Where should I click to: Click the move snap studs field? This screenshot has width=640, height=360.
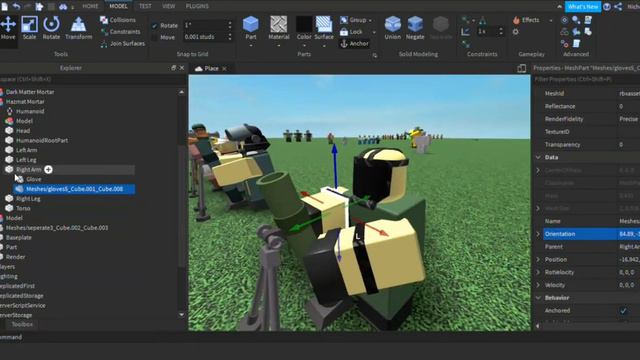coord(204,37)
